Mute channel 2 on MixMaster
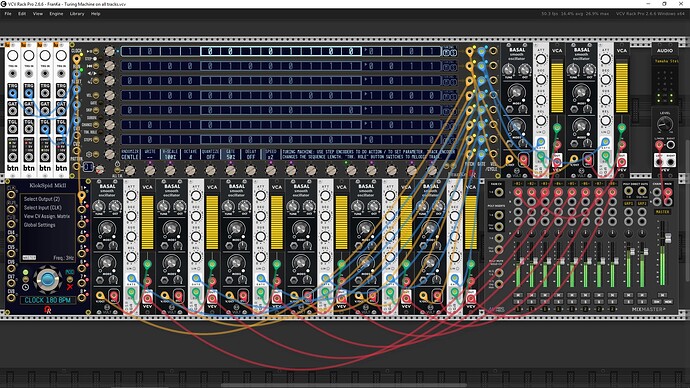The width and height of the screenshot is (690, 388). coord(532,295)
